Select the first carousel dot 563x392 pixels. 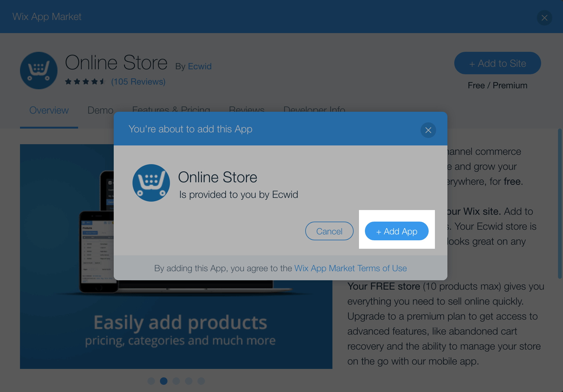click(151, 381)
